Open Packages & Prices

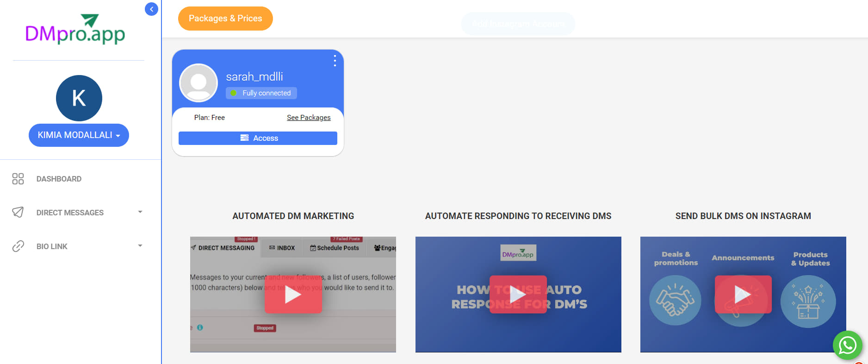coord(225,19)
